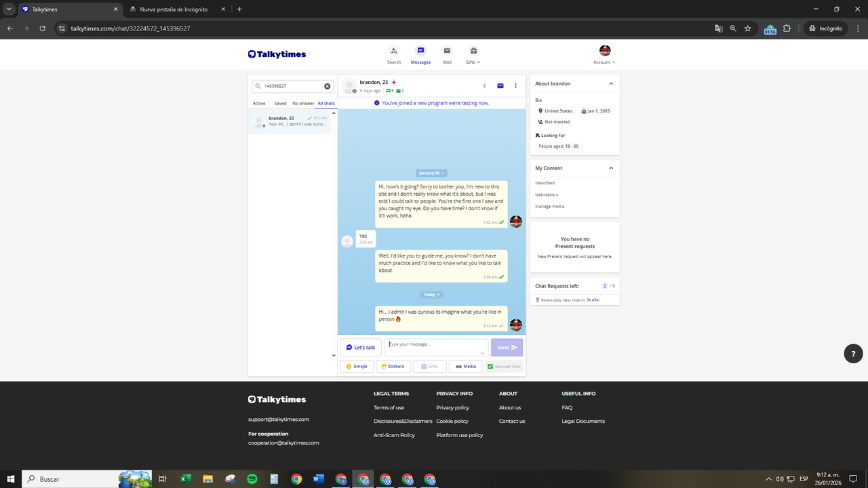Click the chat ID search field

[x=292, y=86]
